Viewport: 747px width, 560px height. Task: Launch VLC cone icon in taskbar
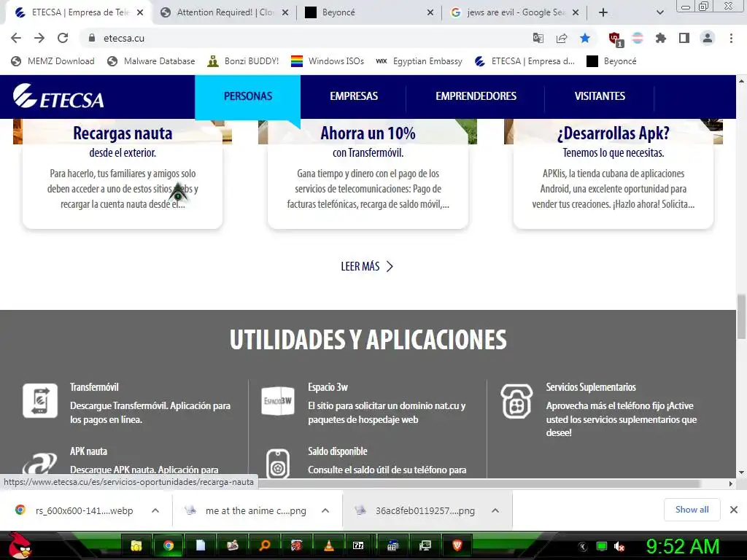coord(329,545)
